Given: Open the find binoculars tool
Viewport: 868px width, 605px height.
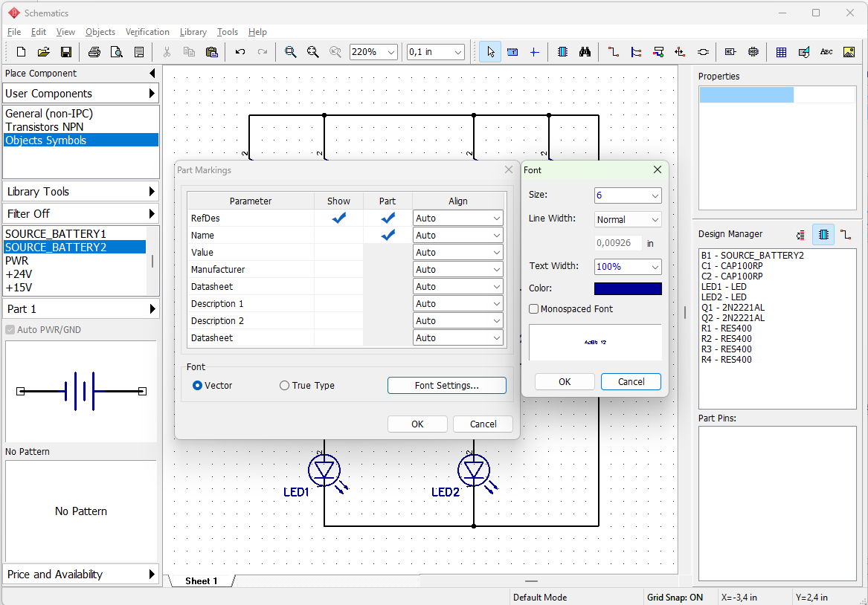Looking at the screenshot, I should (585, 52).
